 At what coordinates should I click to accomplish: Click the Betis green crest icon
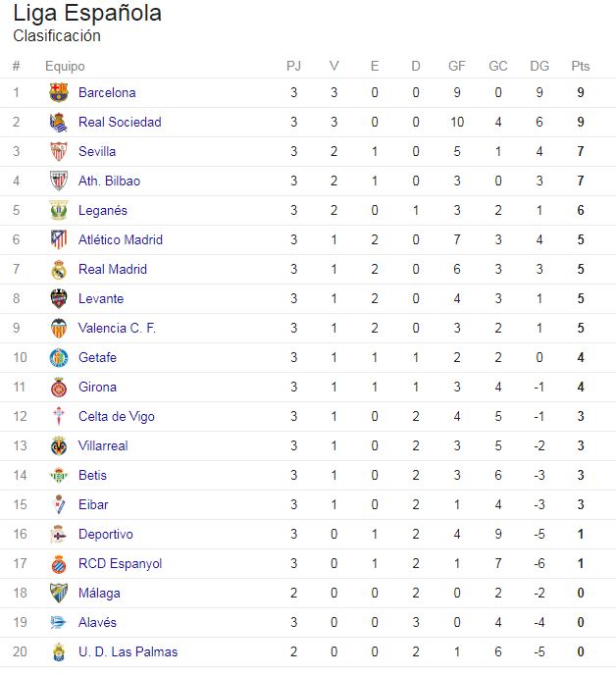click(59, 476)
